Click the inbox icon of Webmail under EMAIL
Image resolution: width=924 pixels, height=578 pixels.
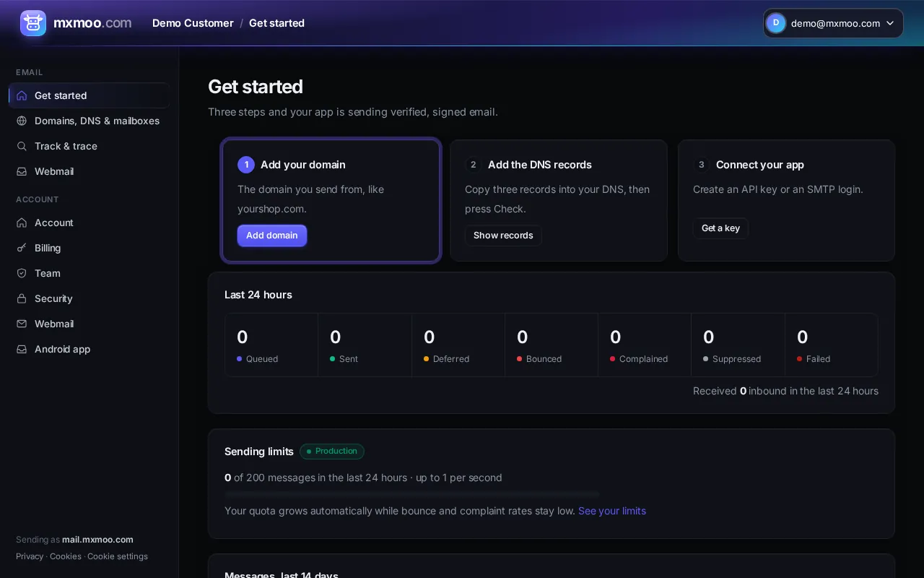(x=22, y=171)
